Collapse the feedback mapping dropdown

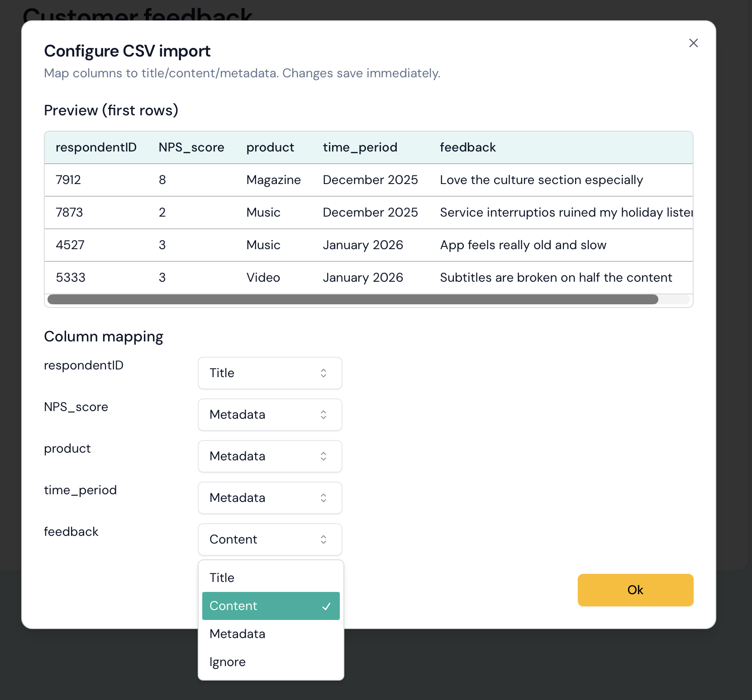(x=270, y=539)
